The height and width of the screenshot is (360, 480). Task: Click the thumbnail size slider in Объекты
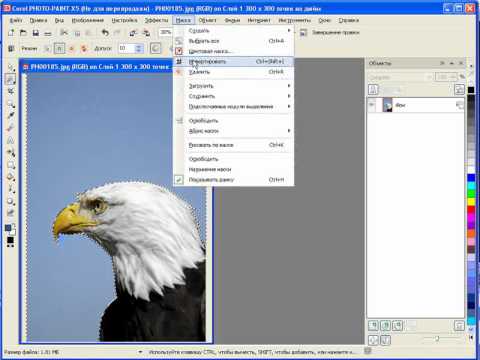coord(437,339)
